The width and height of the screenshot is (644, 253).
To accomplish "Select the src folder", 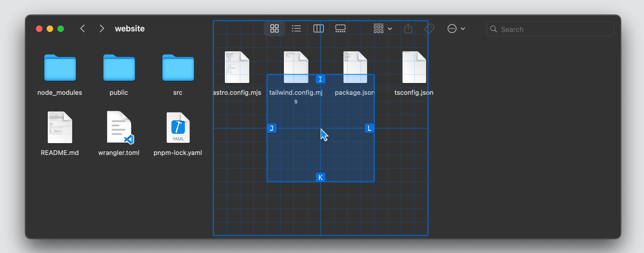I will (178, 68).
